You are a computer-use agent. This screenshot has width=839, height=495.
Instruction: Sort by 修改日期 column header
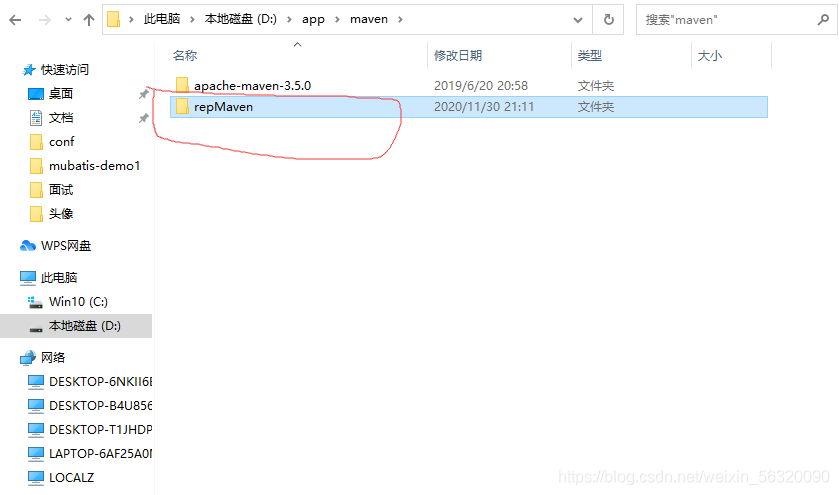click(457, 56)
